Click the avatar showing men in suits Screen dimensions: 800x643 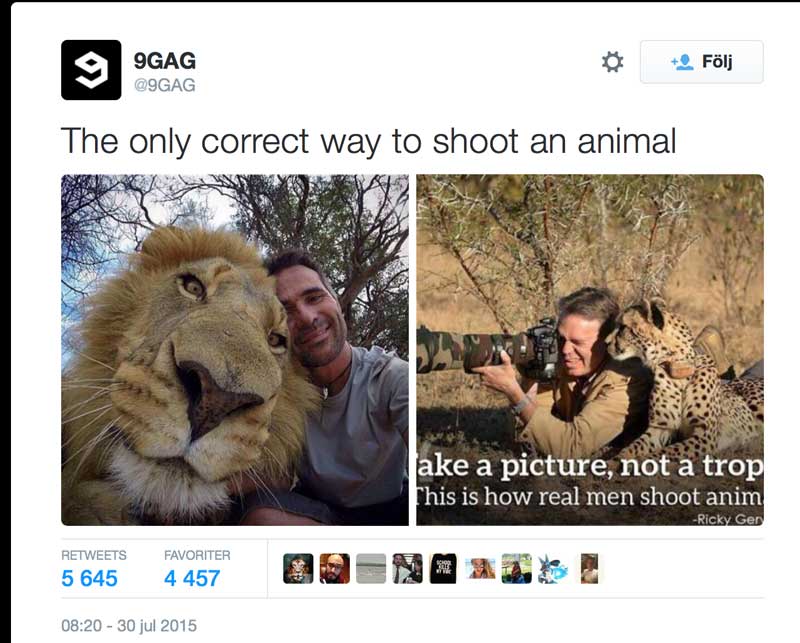pos(407,568)
